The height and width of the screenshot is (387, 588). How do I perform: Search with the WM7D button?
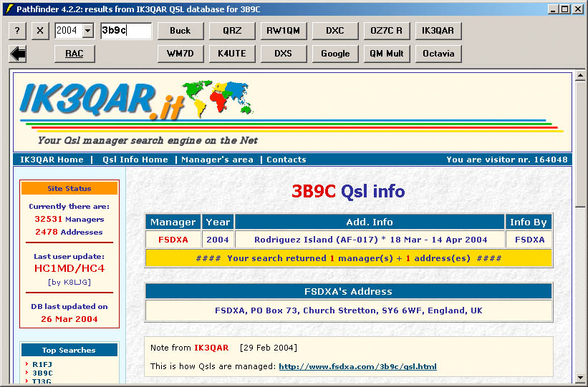pos(180,54)
